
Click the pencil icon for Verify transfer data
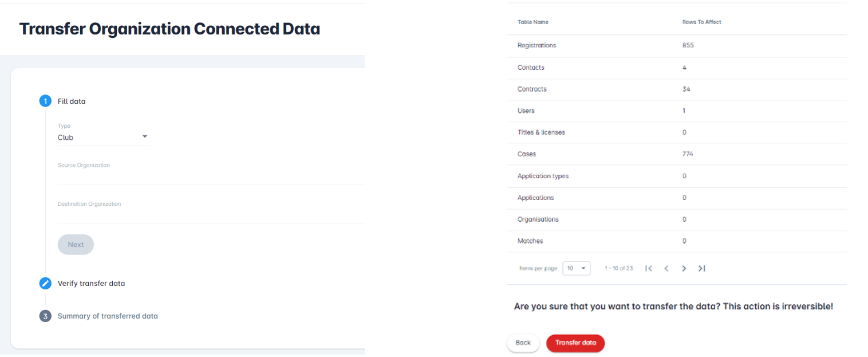coord(45,284)
